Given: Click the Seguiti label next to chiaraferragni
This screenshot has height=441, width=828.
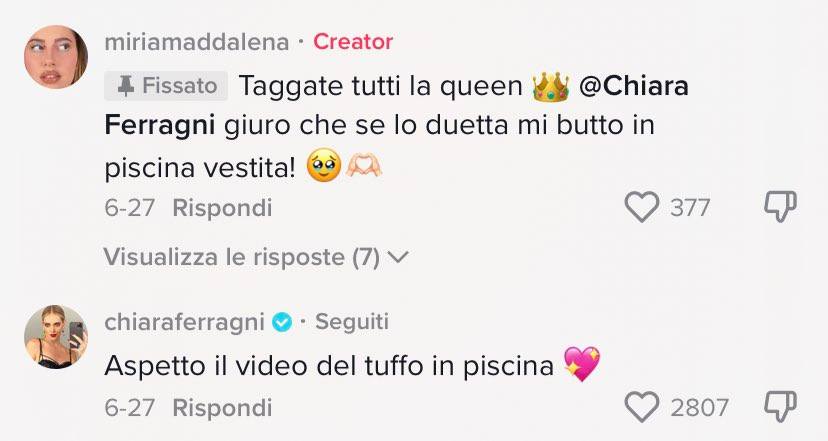Looking at the screenshot, I should tap(352, 321).
